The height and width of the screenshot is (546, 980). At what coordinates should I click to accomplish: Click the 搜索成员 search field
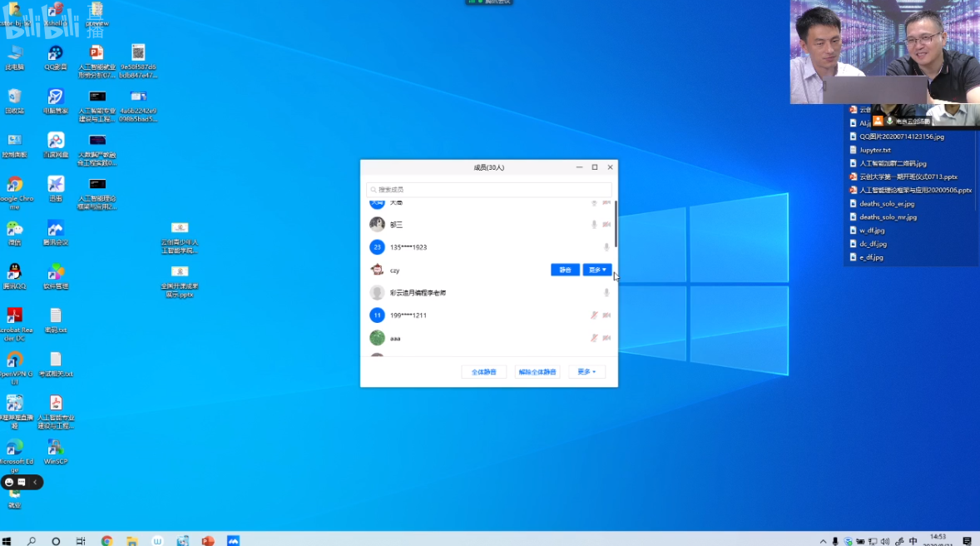pyautogui.click(x=489, y=190)
